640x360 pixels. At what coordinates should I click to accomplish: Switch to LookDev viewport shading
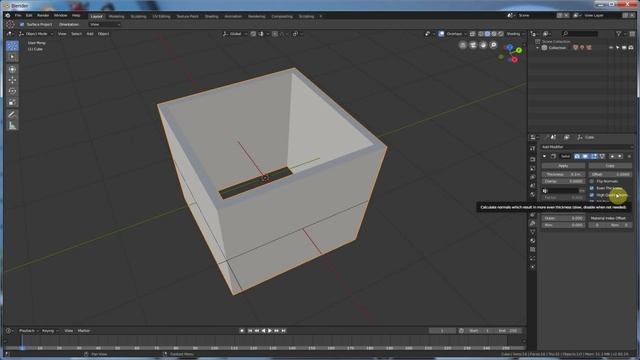pyautogui.click(x=494, y=34)
